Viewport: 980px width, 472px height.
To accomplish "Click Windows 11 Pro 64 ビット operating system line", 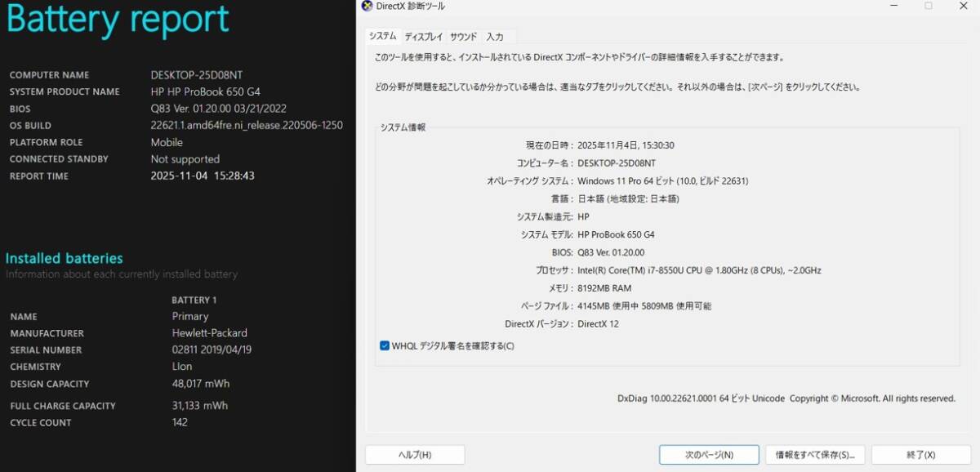I will tap(663, 181).
